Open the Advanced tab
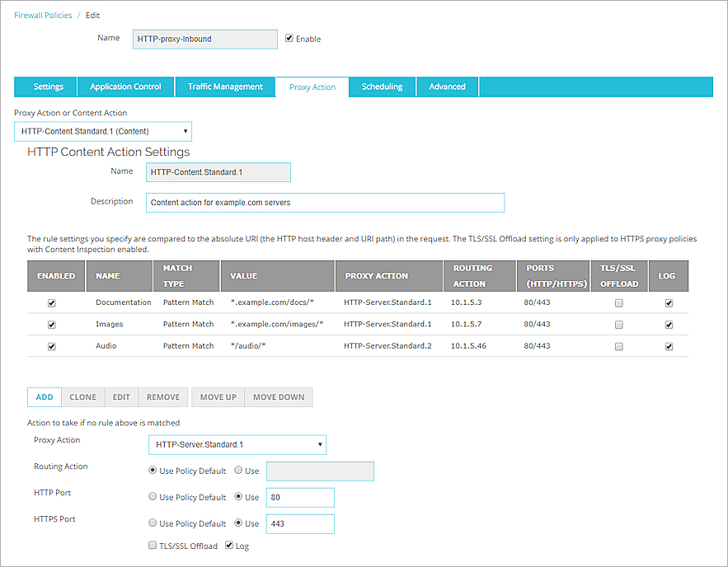The width and height of the screenshot is (728, 567). point(447,86)
